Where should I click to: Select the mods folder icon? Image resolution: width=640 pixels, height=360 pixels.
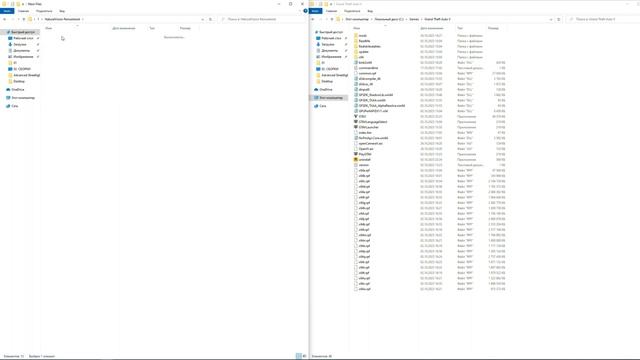coord(356,36)
